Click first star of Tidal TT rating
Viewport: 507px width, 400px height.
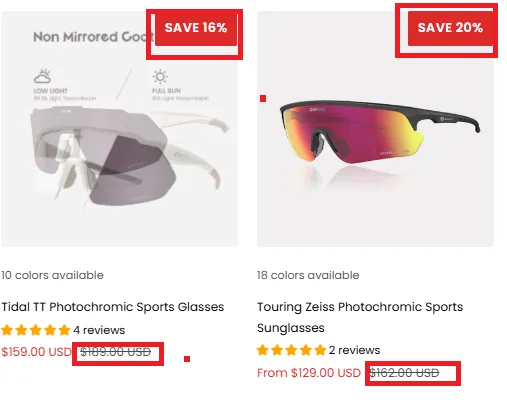7,330
